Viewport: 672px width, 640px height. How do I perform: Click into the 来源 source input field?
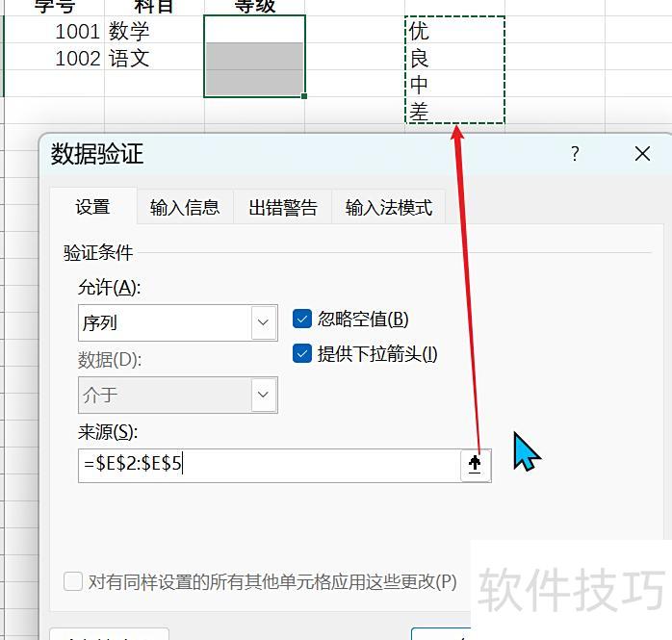(270, 465)
